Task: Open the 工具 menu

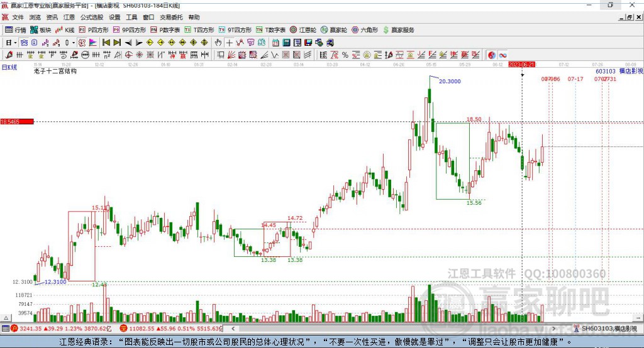Action: coord(131,17)
